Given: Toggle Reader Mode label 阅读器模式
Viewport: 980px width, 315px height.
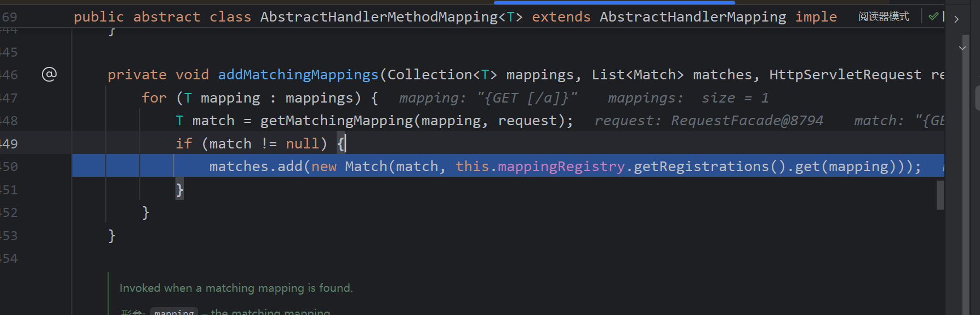Looking at the screenshot, I should click(x=883, y=16).
